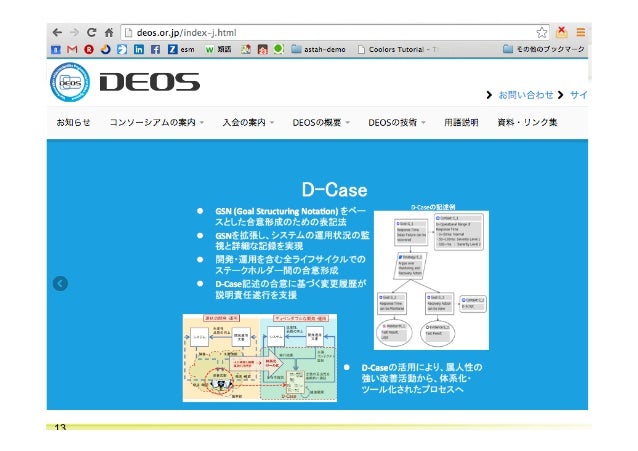Click the extension icon with red X
Image resolution: width=638 pixels, height=451 pixels.
pyautogui.click(x=562, y=32)
